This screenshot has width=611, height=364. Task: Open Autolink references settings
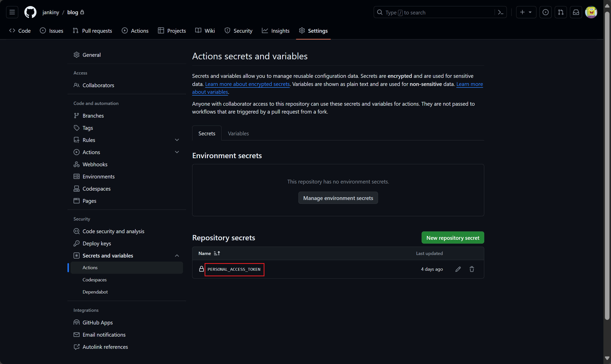[x=127, y=347]
